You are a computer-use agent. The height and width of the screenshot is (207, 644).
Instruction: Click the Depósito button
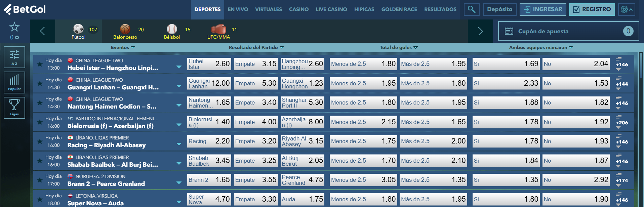[499, 9]
